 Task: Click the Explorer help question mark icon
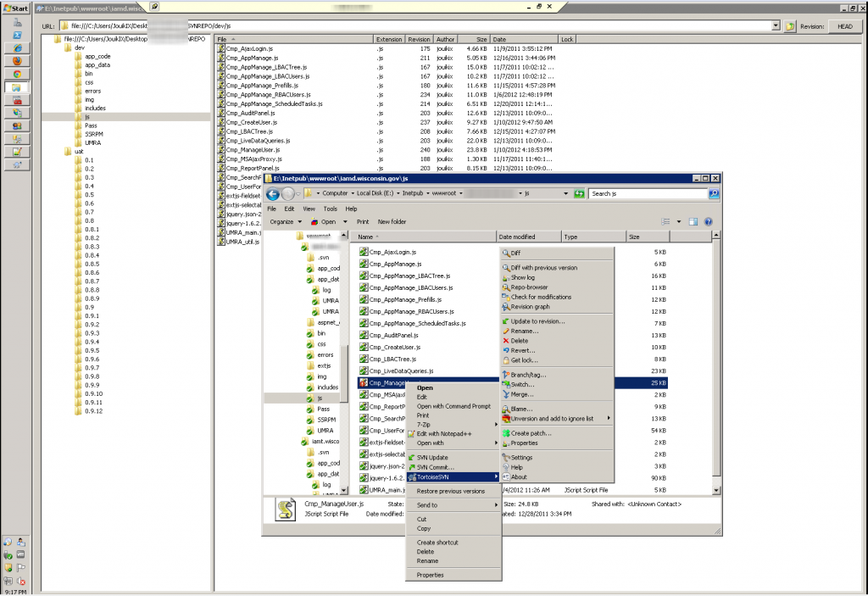coord(708,221)
